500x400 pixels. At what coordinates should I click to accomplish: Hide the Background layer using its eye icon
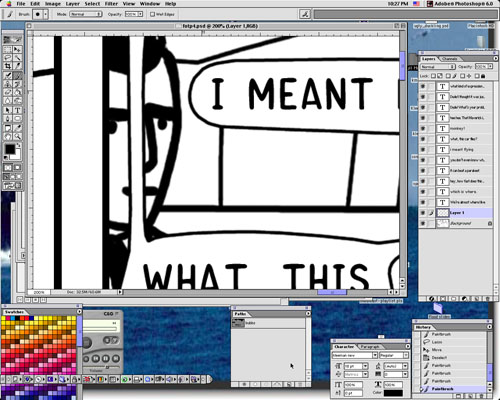(423, 223)
